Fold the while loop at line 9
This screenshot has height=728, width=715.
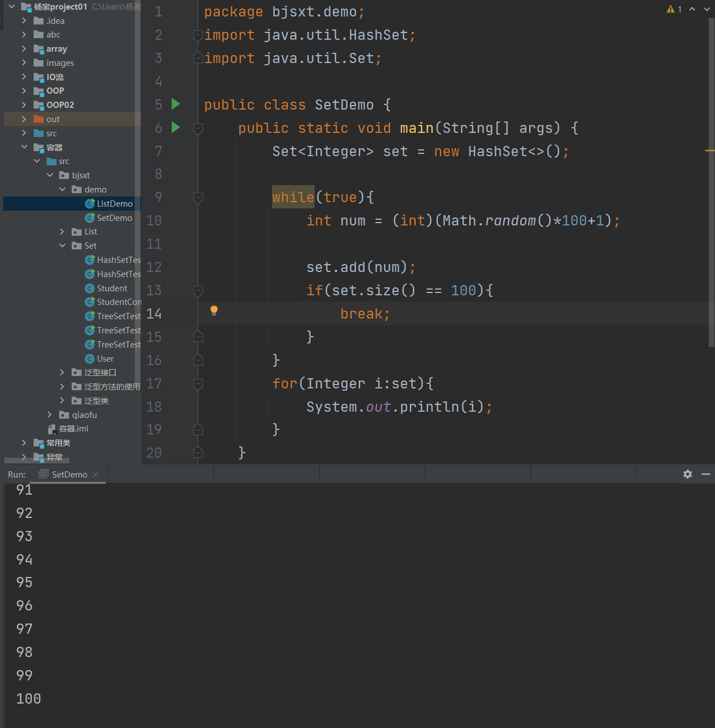(198, 198)
